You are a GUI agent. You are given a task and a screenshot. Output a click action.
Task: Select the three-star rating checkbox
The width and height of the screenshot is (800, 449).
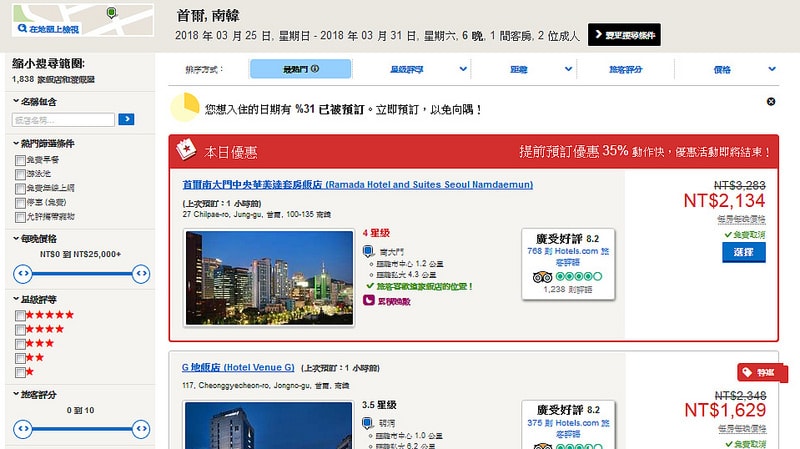pyautogui.click(x=20, y=344)
